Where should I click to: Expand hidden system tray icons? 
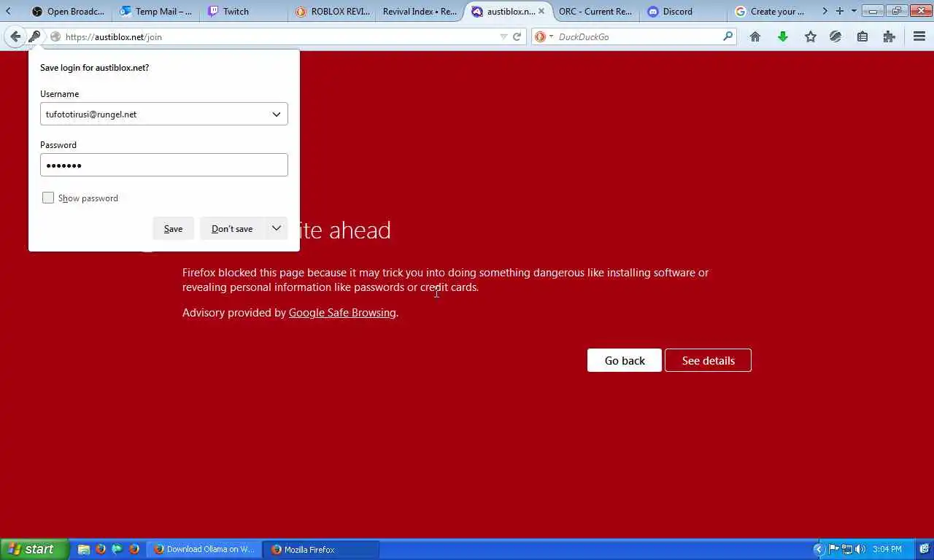tap(818, 549)
